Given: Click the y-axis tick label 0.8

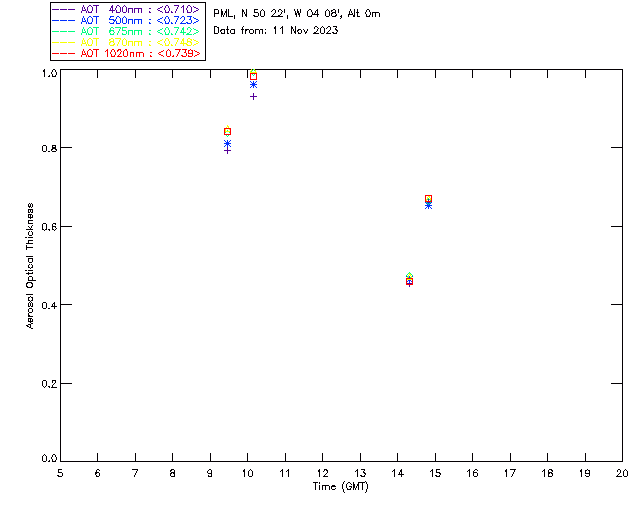Looking at the screenshot, I should pos(49,148).
